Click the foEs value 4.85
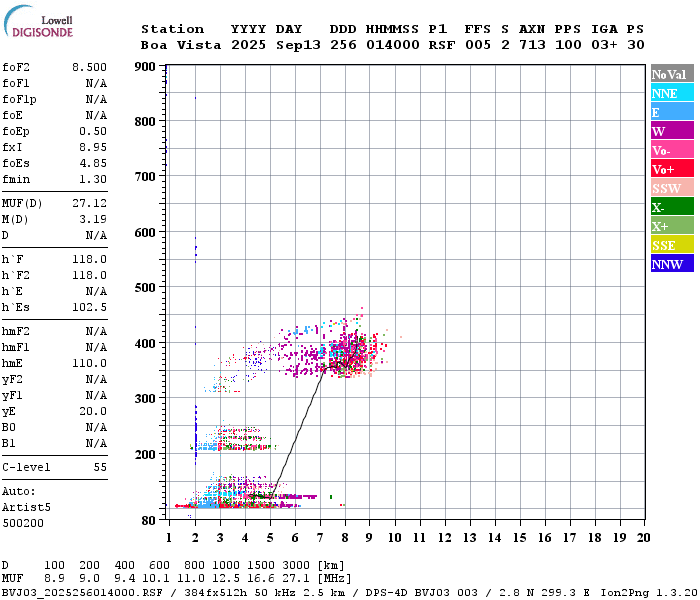700x600 pixels. [x=93, y=163]
